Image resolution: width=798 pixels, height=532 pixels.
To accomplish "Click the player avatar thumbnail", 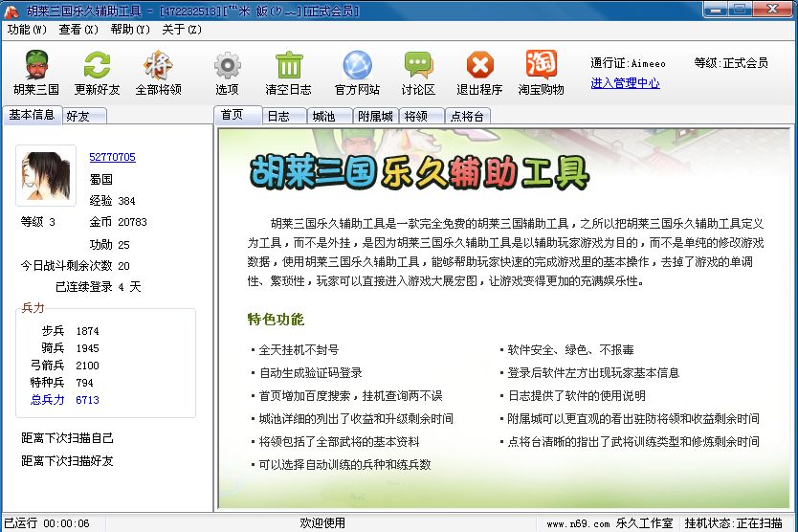I will [x=46, y=175].
